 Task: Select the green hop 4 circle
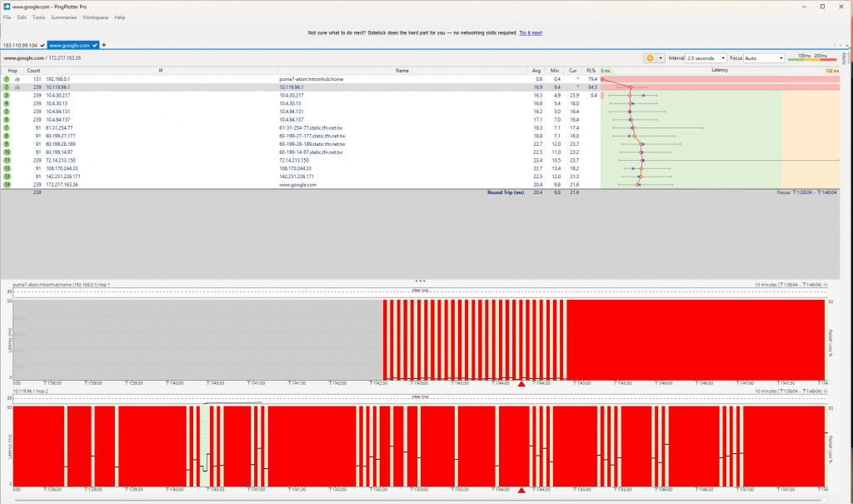7,103
